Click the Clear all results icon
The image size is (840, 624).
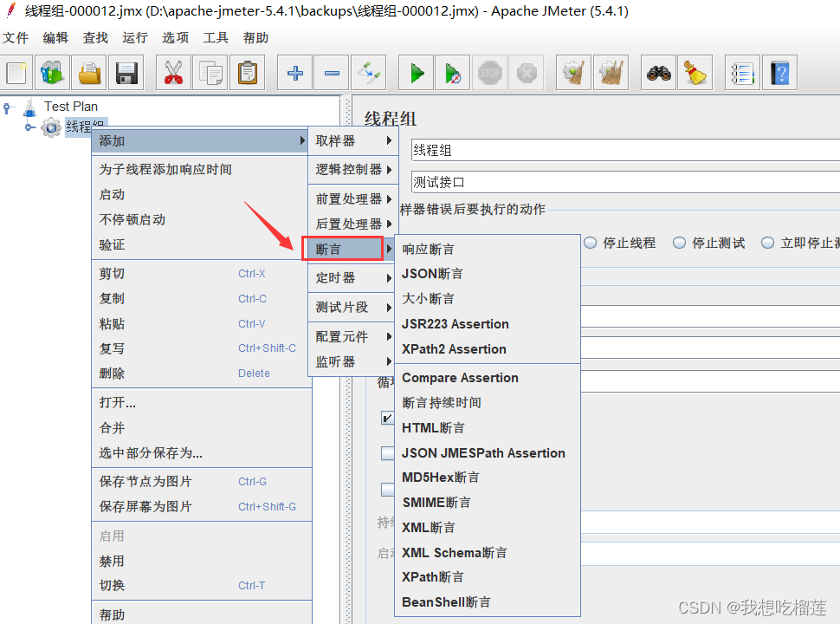(x=611, y=73)
